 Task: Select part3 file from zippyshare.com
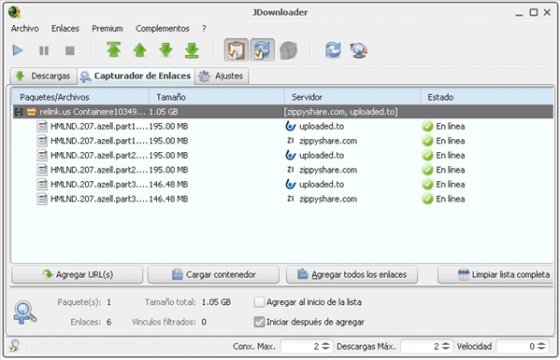coord(283,199)
